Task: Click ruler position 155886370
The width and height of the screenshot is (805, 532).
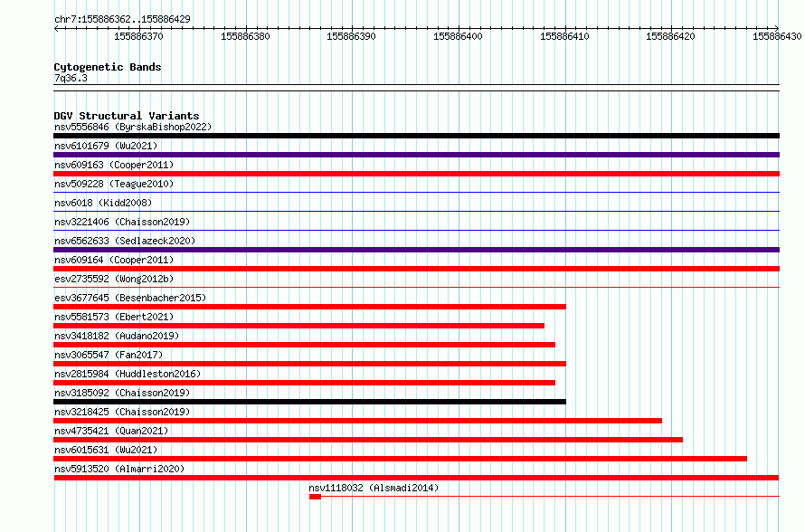Action: (x=138, y=36)
